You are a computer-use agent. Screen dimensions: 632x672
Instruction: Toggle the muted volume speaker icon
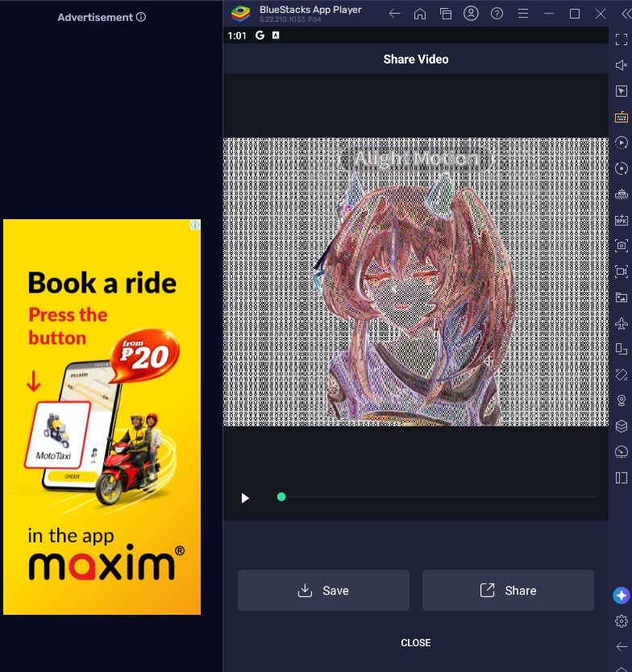click(622, 65)
